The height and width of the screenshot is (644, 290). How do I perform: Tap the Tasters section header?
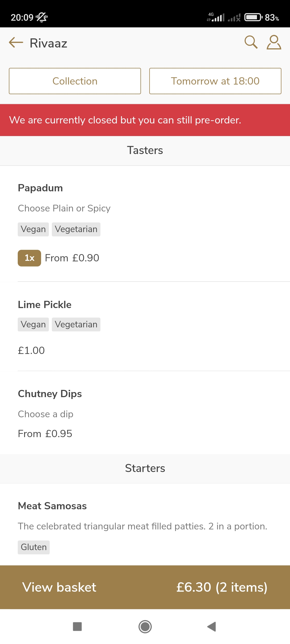pyautogui.click(x=145, y=150)
